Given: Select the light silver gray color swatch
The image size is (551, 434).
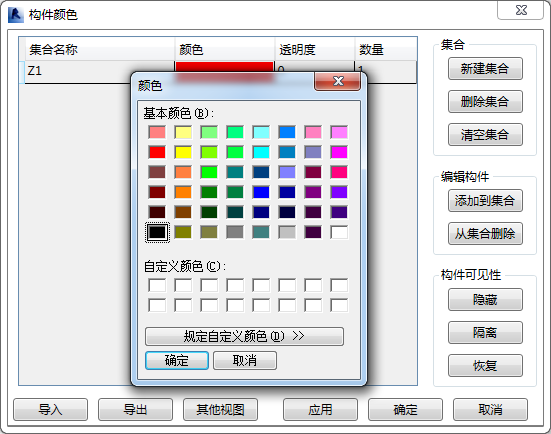Looking at the screenshot, I should (287, 232).
